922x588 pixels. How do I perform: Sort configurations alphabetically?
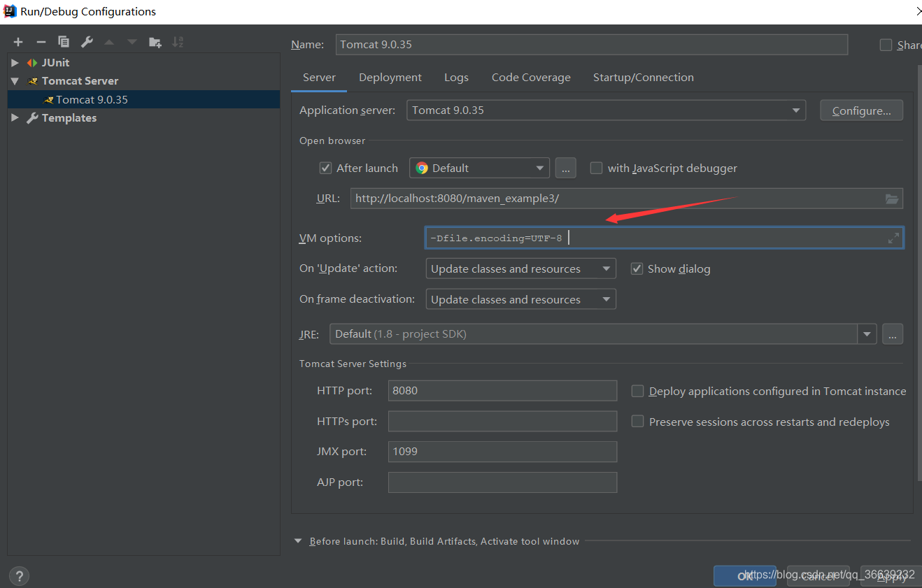(178, 42)
